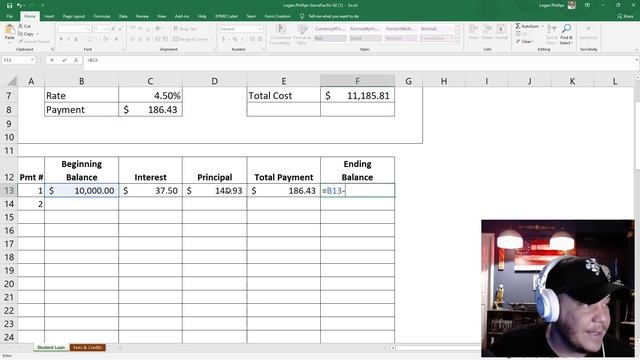Cancel the formula entry with X
Viewport: 640px width, 360px height.
point(52,60)
